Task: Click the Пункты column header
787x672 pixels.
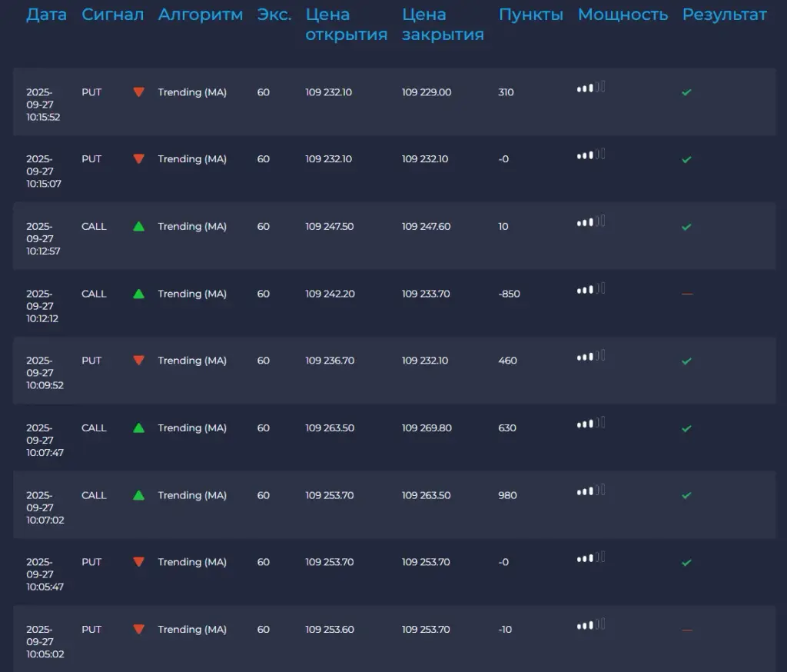Action: (x=530, y=15)
